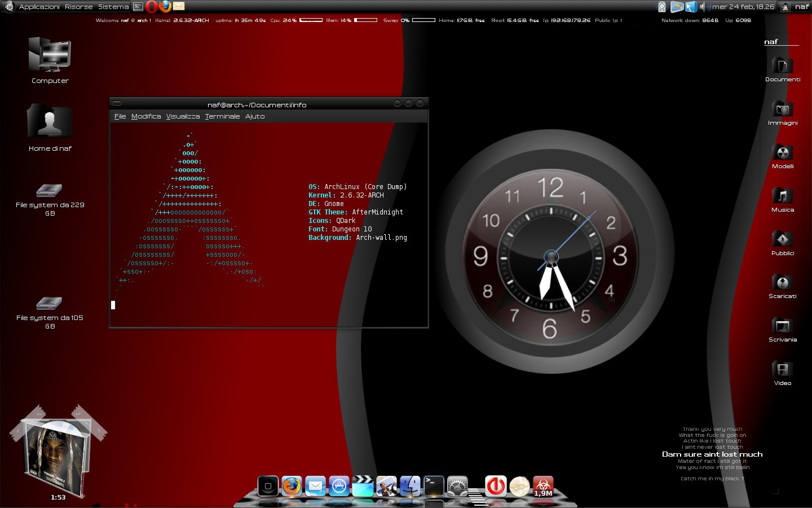This screenshot has height=508, width=812.
Task: Open the terminal Ajuto menu
Action: click(x=255, y=116)
